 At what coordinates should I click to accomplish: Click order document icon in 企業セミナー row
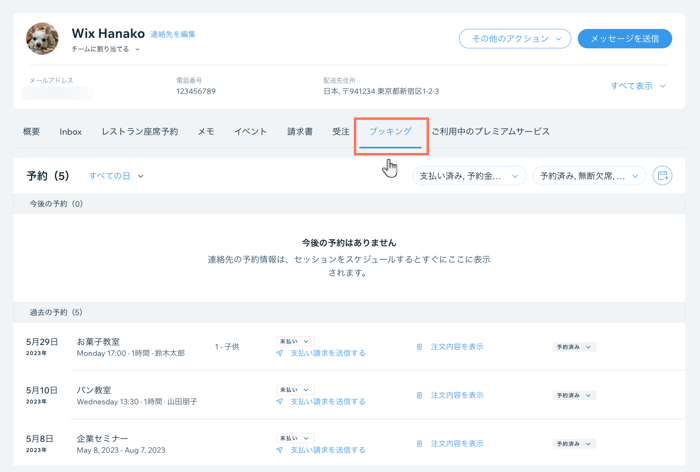pos(419,444)
